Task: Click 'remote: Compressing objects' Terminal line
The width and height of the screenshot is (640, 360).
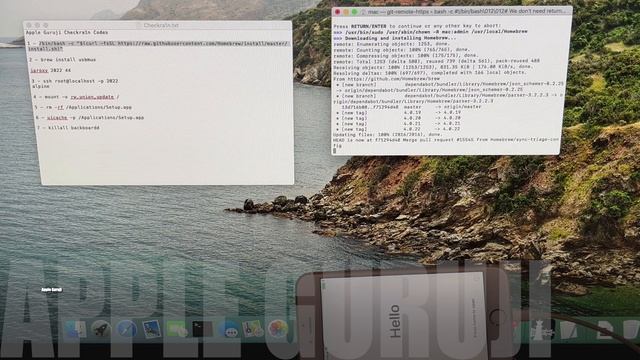Action: click(x=405, y=55)
